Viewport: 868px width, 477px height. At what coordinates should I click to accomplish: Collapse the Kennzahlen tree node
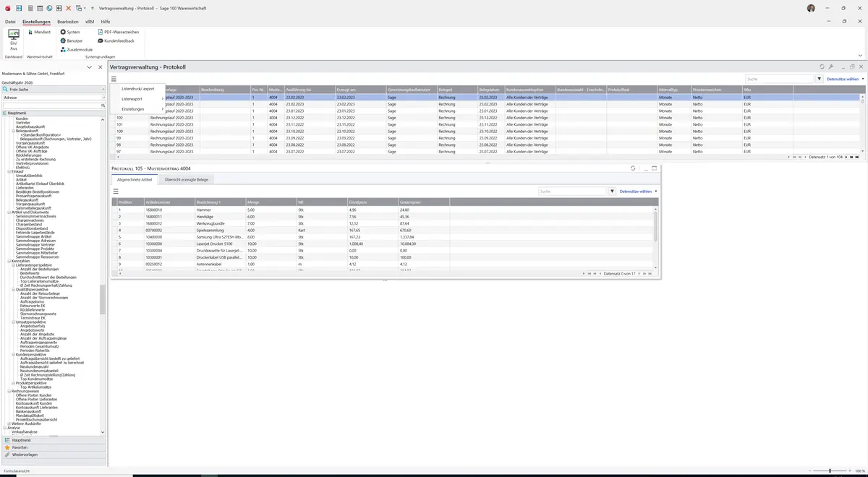[9, 261]
